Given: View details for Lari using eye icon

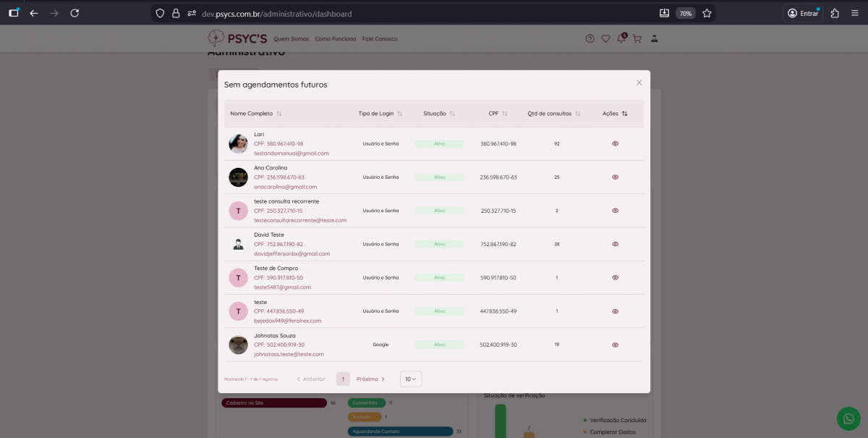Looking at the screenshot, I should [615, 143].
